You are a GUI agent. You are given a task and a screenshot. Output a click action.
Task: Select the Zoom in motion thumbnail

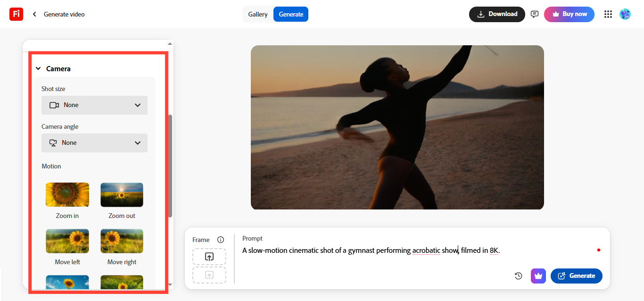[x=67, y=194]
